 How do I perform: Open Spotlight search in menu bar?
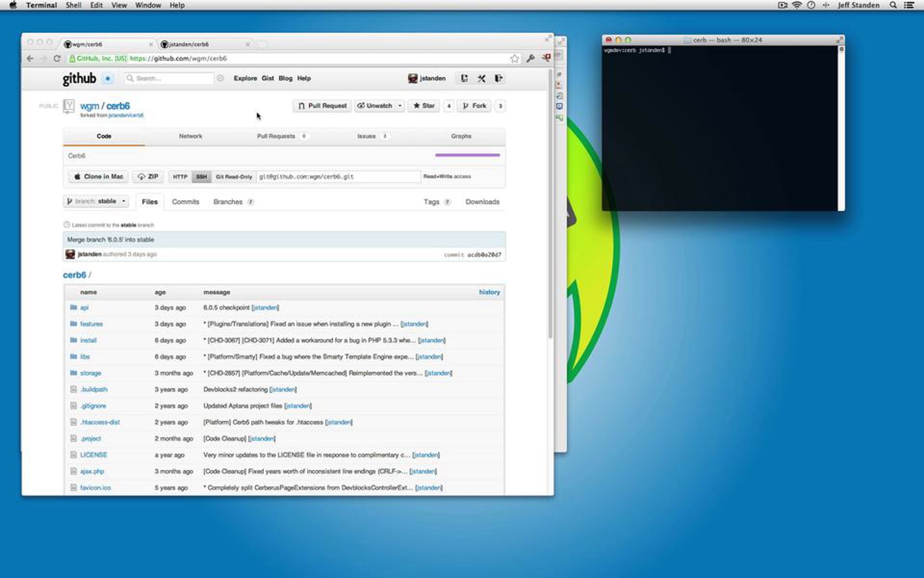point(893,5)
